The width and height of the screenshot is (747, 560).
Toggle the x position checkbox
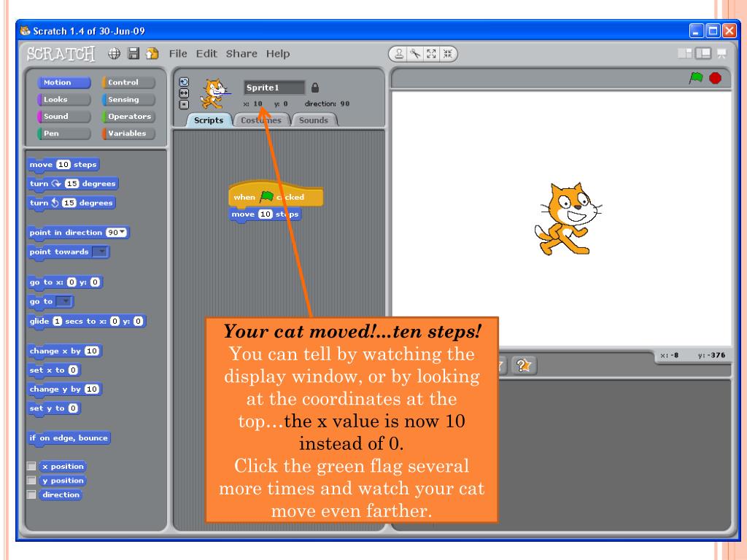[31, 466]
